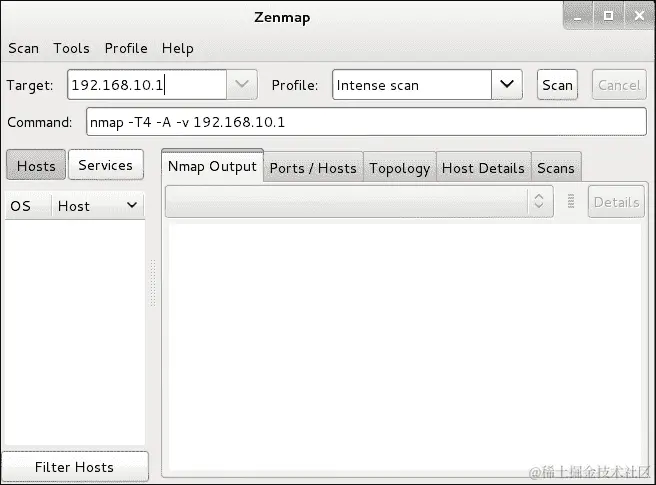Image resolution: width=656 pixels, height=485 pixels.
Task: Open the Help menu
Action: click(178, 49)
